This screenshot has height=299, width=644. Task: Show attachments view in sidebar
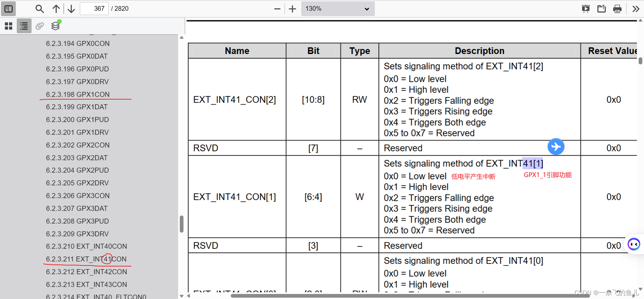click(x=40, y=26)
